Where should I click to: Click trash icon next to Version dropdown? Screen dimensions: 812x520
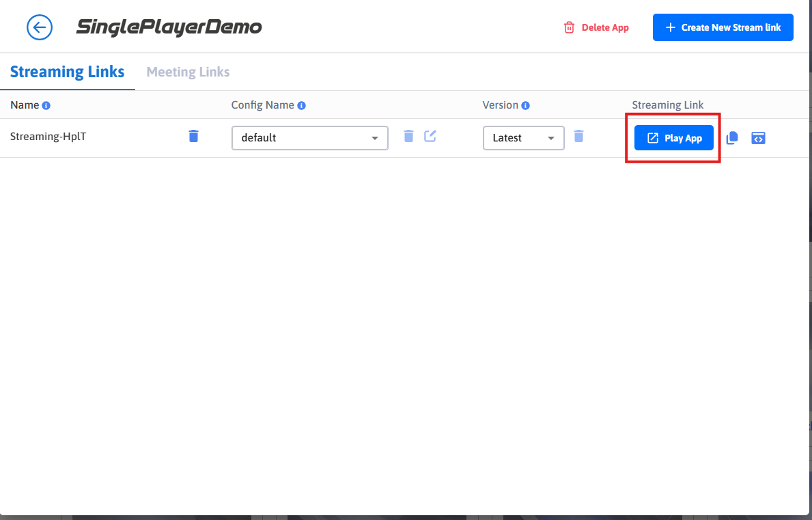pyautogui.click(x=578, y=136)
